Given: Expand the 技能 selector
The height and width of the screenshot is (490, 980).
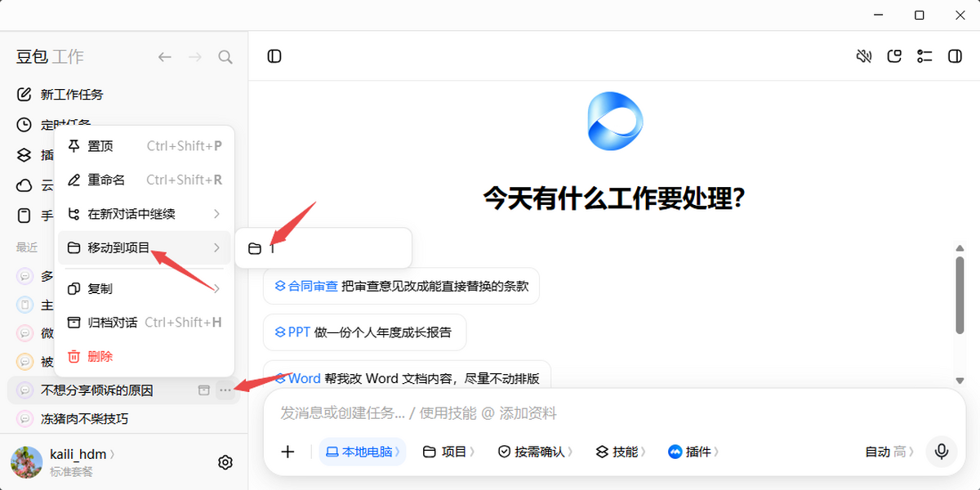Looking at the screenshot, I should 620,452.
